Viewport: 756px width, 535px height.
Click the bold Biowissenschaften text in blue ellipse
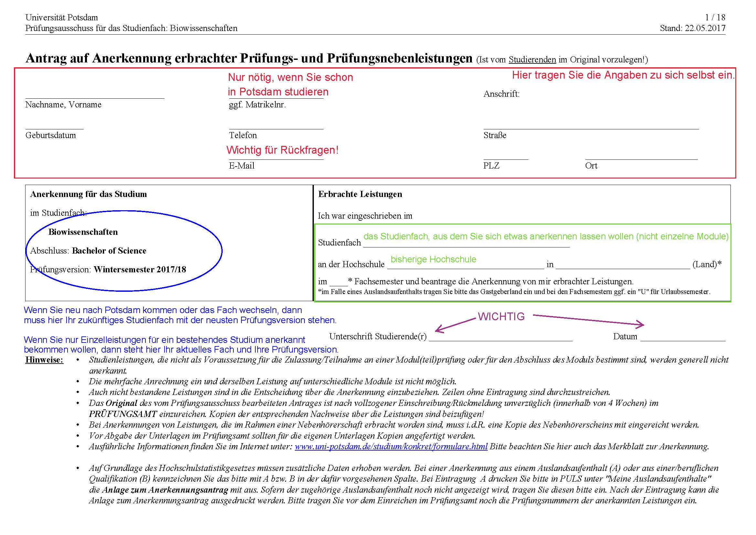[83, 232]
